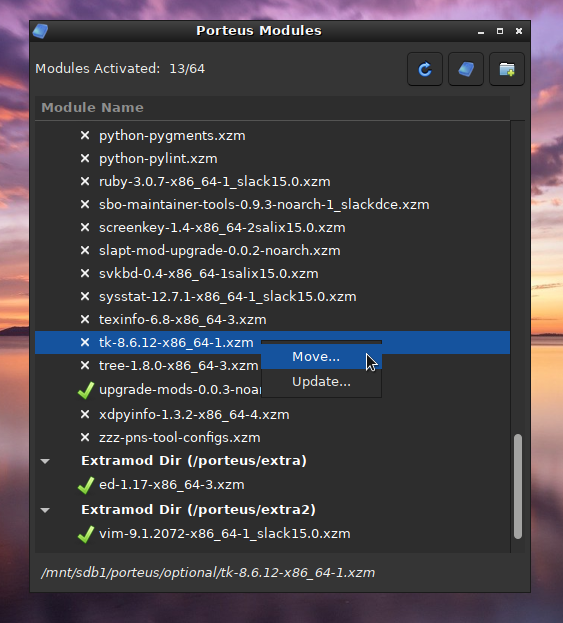
Task: Collapse the Extramod Dir (/porteus/extra2) group
Action: (x=45, y=510)
